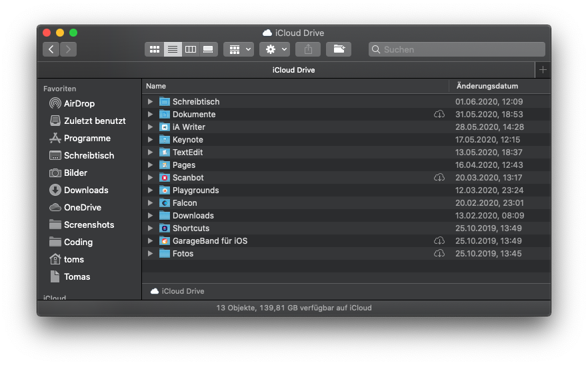The image size is (588, 365).
Task: Open the group-by arrangement dropdown
Action: (239, 49)
